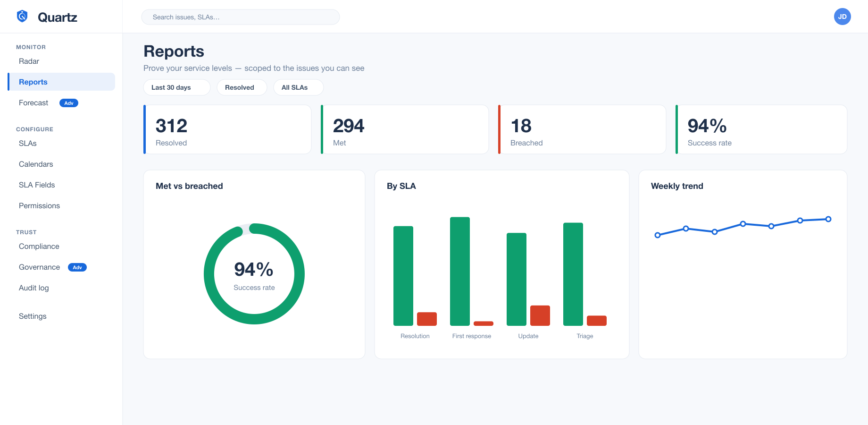Click the 312 Resolved stat card
This screenshot has height=425, width=868.
coord(227,129)
